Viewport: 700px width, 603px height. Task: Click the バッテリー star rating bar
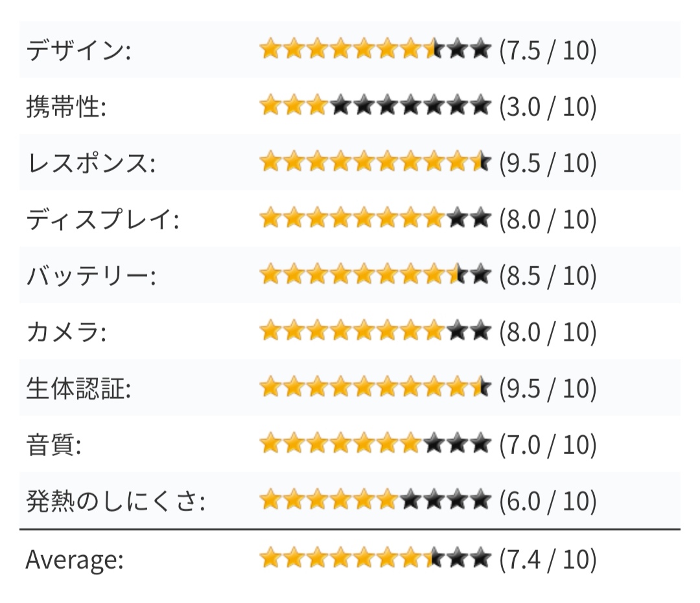pos(375,276)
